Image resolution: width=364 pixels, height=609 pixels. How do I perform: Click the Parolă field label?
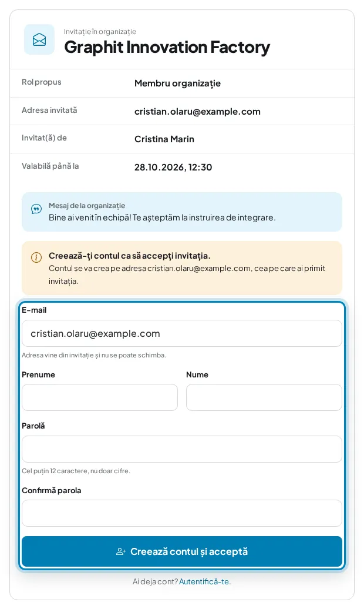[x=33, y=426]
